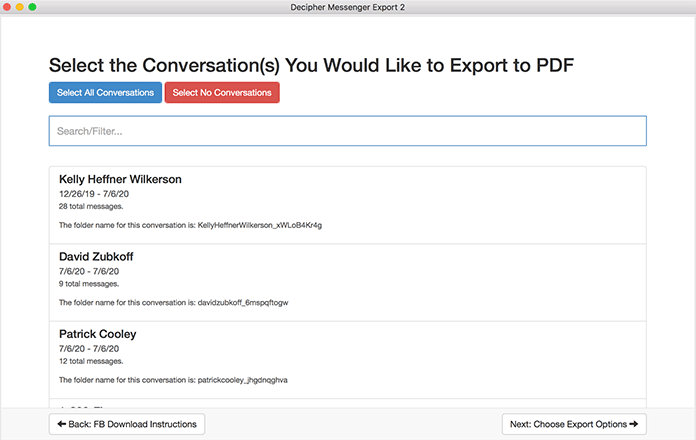Click folder name patrickcooley_jhgdnqghva line
696x440 pixels.
click(x=173, y=380)
